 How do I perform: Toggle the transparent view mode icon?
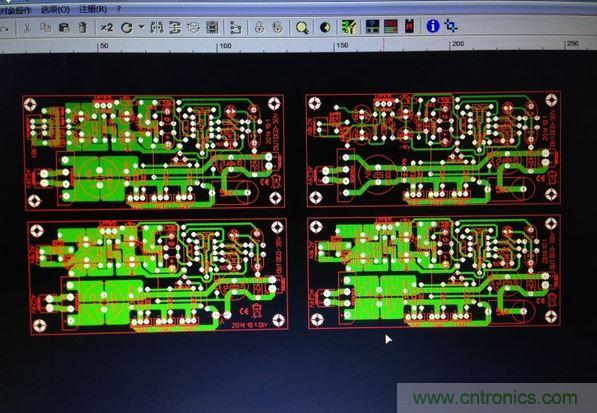(325, 27)
